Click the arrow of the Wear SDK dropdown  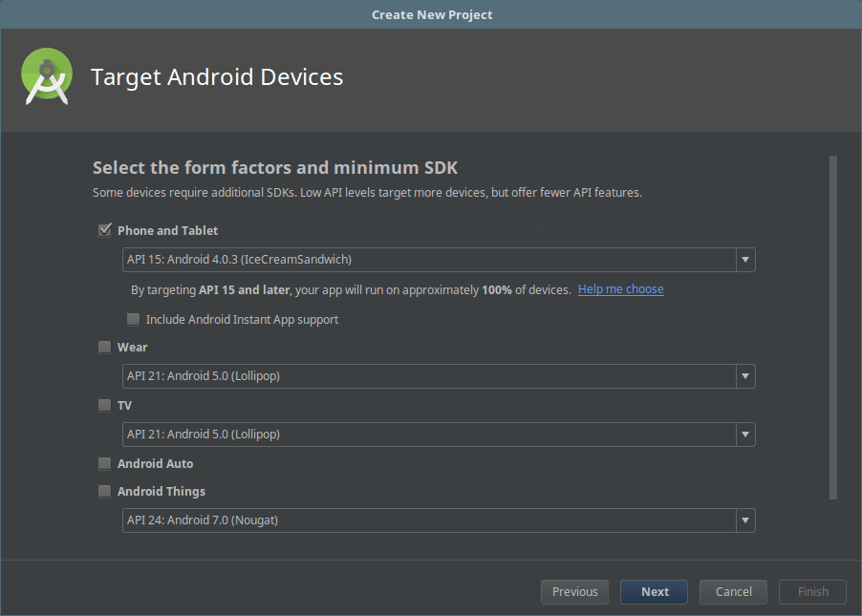745,376
